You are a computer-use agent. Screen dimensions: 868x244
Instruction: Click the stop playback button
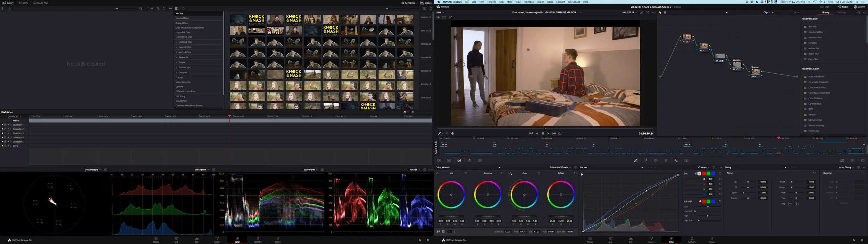[x=543, y=133]
